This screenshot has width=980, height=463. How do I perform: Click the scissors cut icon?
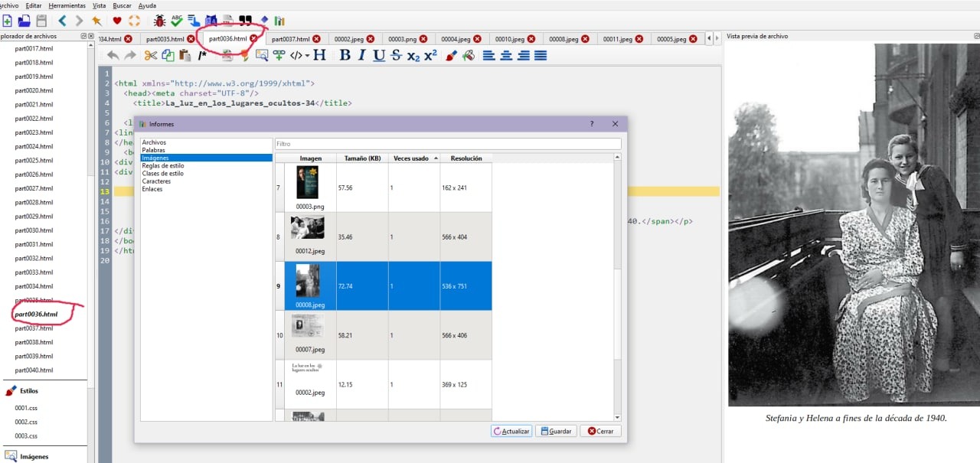click(x=150, y=55)
